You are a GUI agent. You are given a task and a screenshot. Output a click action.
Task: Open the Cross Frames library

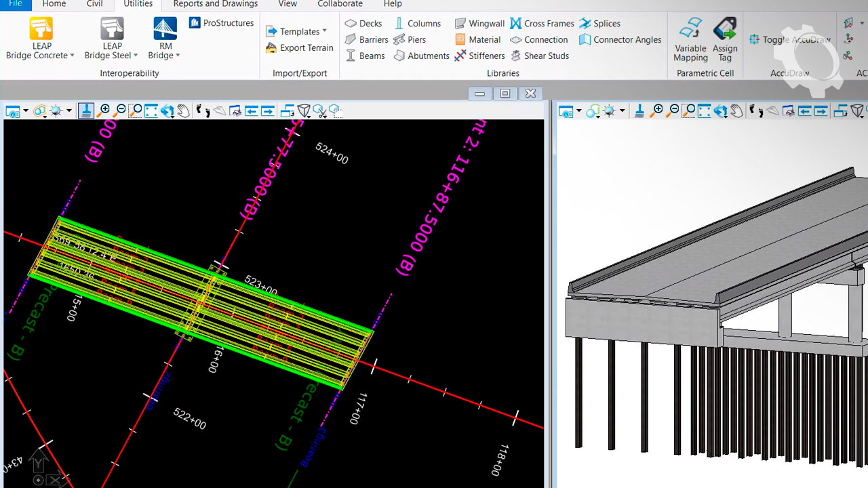point(542,23)
